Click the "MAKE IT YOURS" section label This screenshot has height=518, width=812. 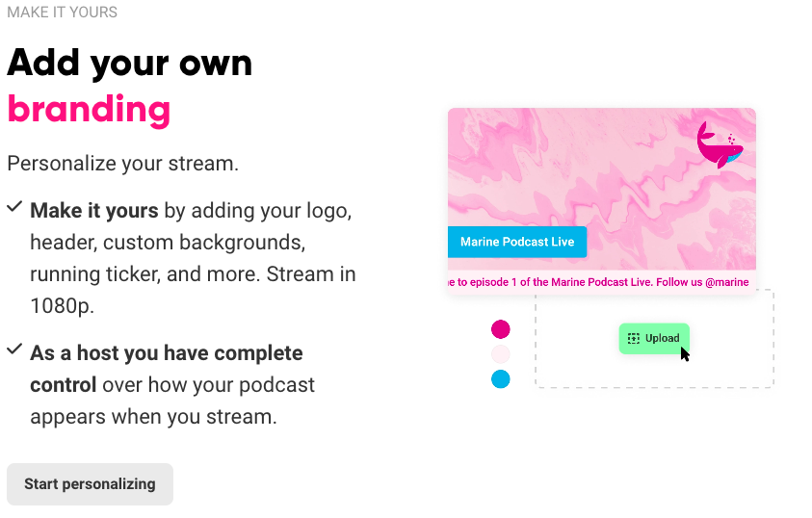63,13
